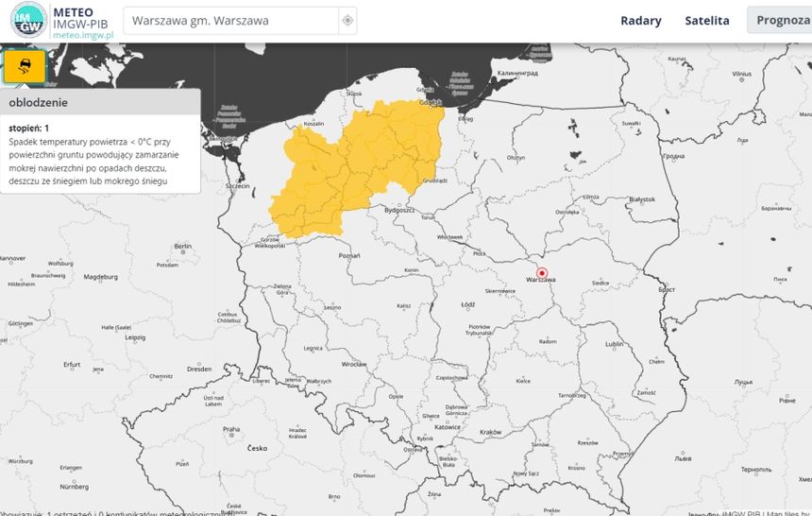
Task: Click the geolocation target icon
Action: pyautogui.click(x=347, y=21)
